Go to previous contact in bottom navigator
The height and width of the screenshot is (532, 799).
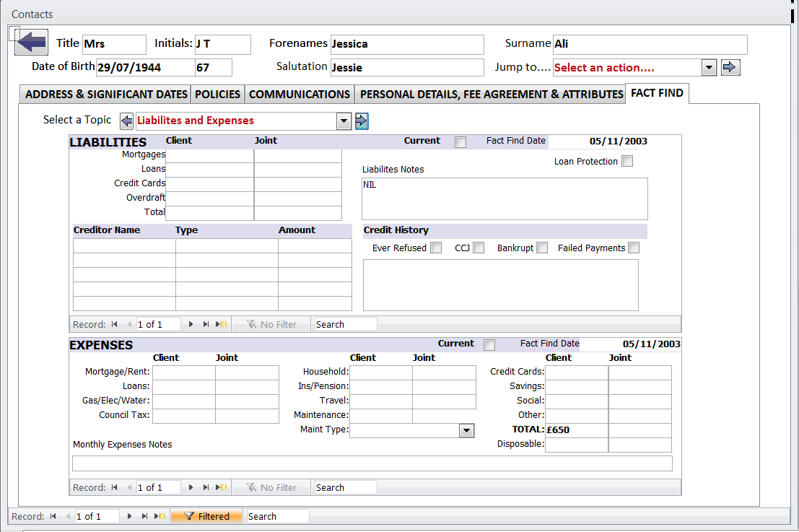click(x=68, y=516)
